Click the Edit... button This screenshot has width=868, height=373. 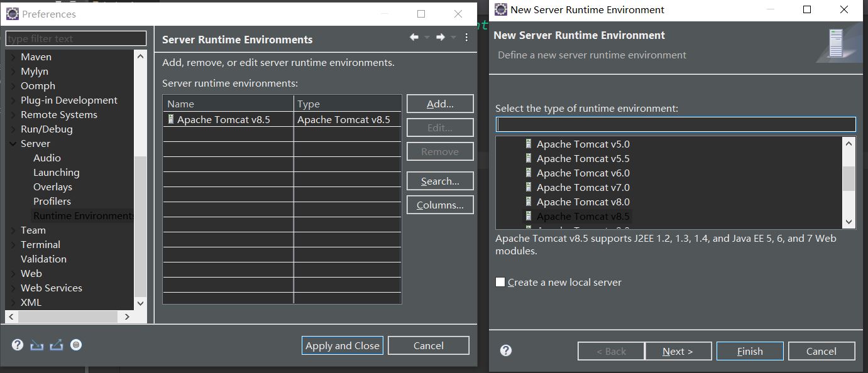click(x=440, y=128)
